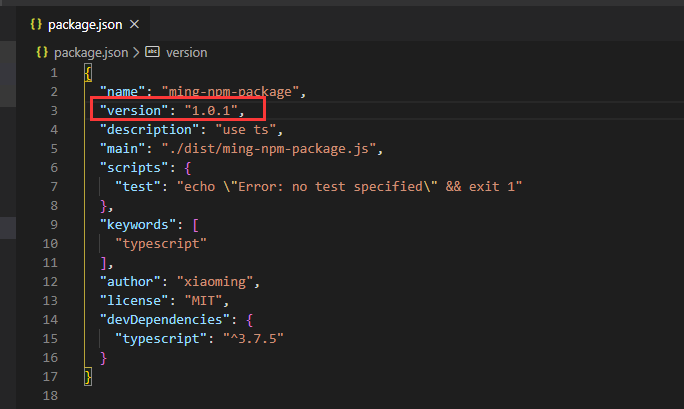Click the symbol icon beside the version breadcrumb
684x409 pixels.
click(153, 52)
